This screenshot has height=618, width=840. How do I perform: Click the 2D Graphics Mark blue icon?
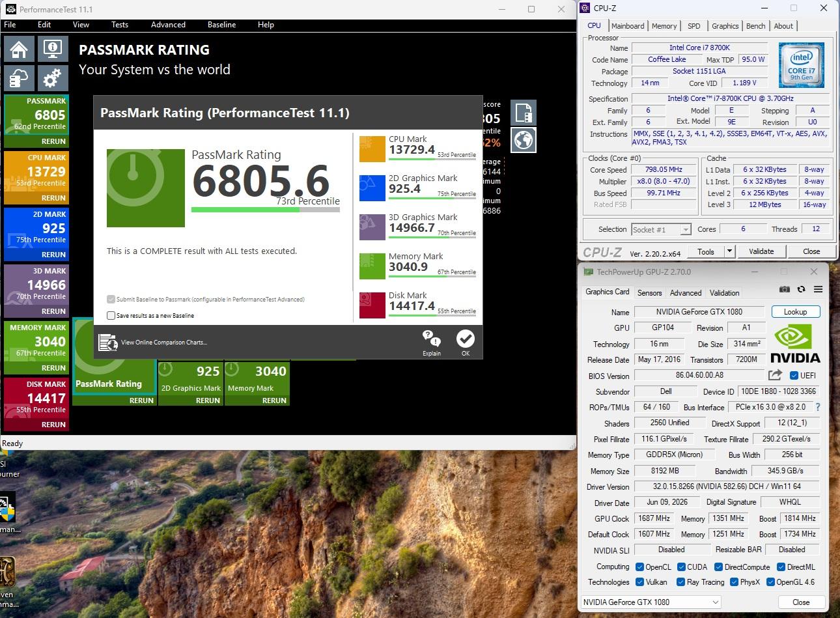pos(372,188)
